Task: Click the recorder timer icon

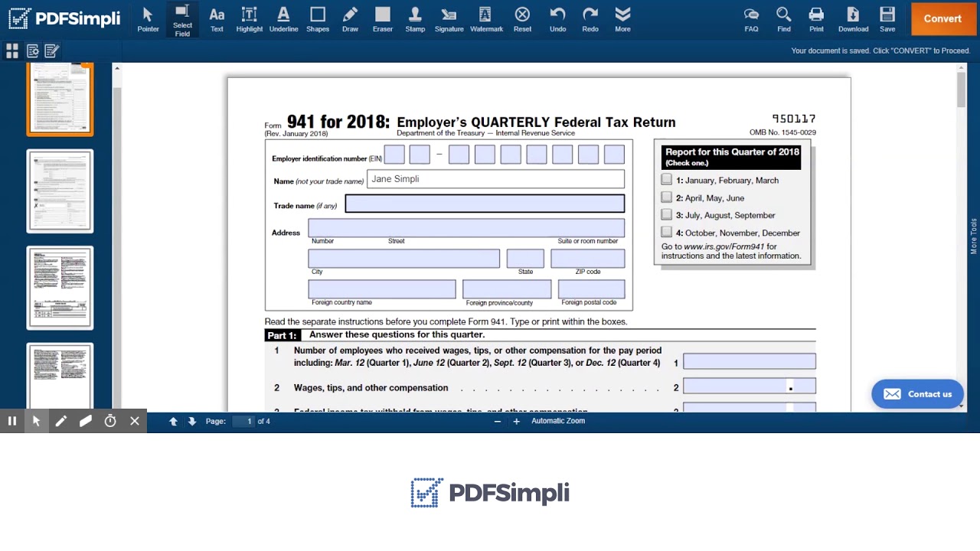Action: point(110,421)
